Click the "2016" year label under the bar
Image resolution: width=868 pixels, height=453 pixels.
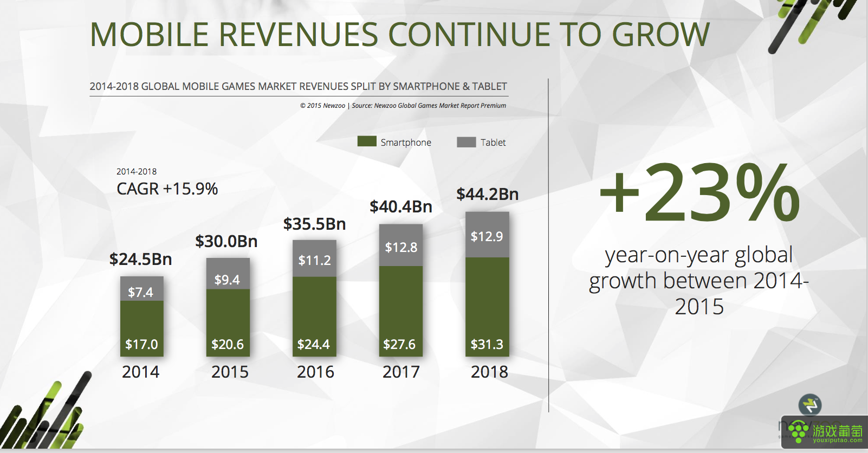point(316,372)
